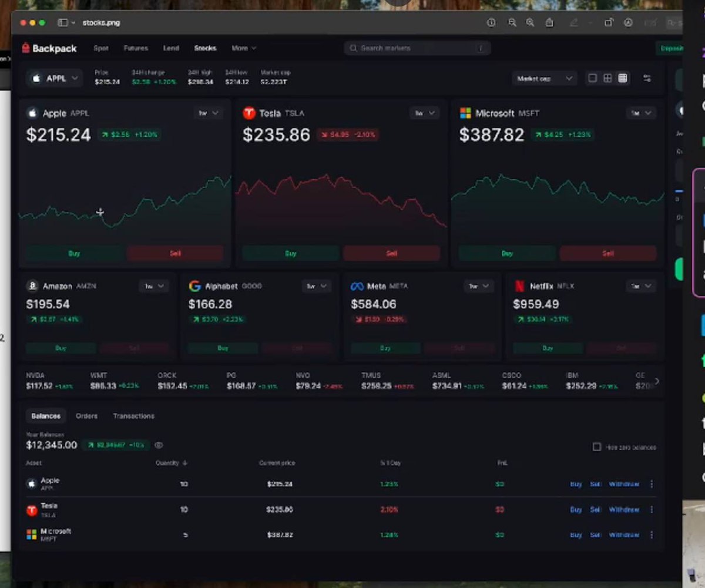Click the Netflix logo icon
Image resolution: width=705 pixels, height=588 pixels.
click(519, 286)
